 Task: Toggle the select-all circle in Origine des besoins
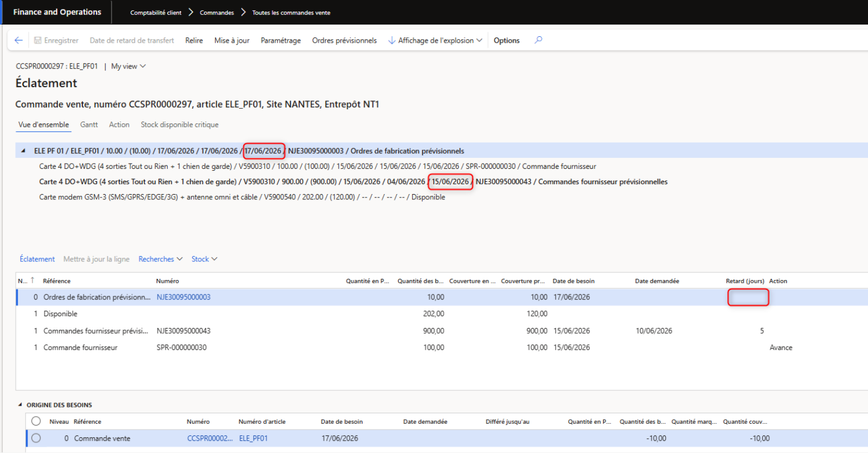pos(36,421)
